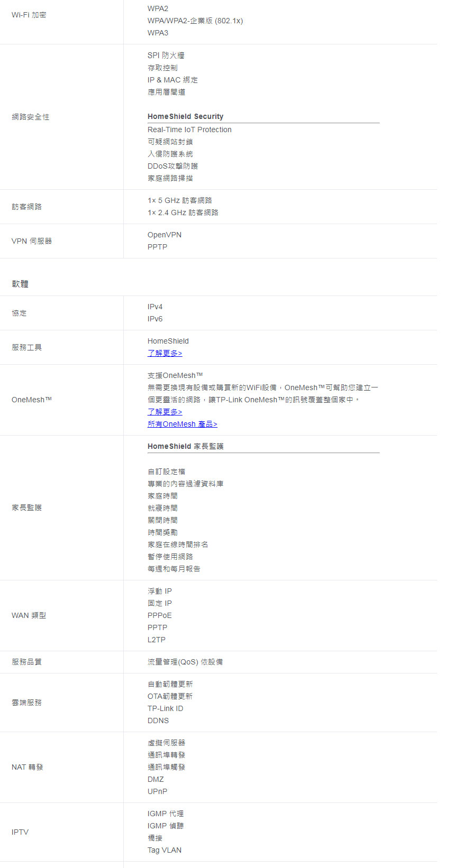Screen dimensions: 455x868
Task: Click the WPA3 encryption entry
Action: (x=158, y=33)
